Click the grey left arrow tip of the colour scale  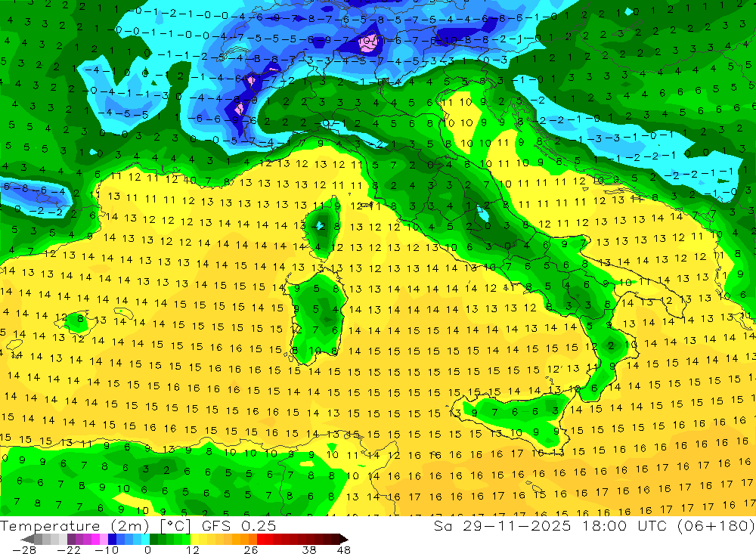coord(27,539)
